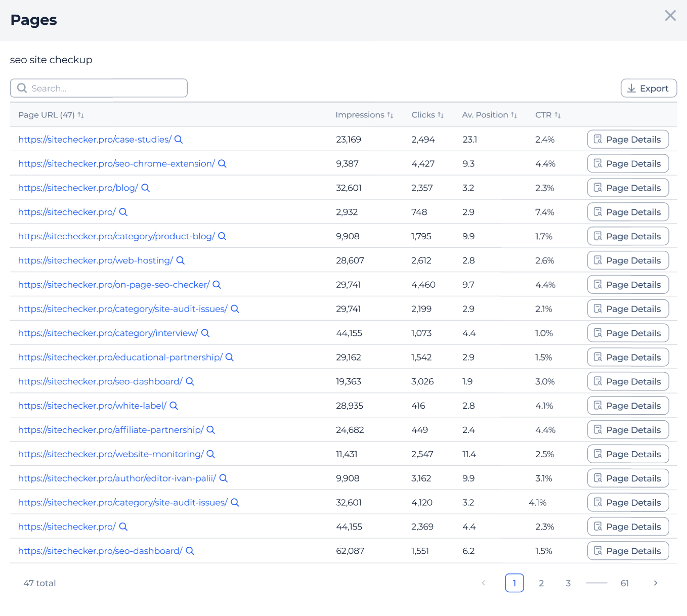Go to pagination page 2
Screen dimensions: 687x616
(x=541, y=583)
